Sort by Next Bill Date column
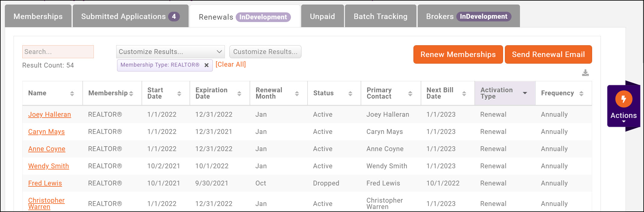 [x=464, y=93]
